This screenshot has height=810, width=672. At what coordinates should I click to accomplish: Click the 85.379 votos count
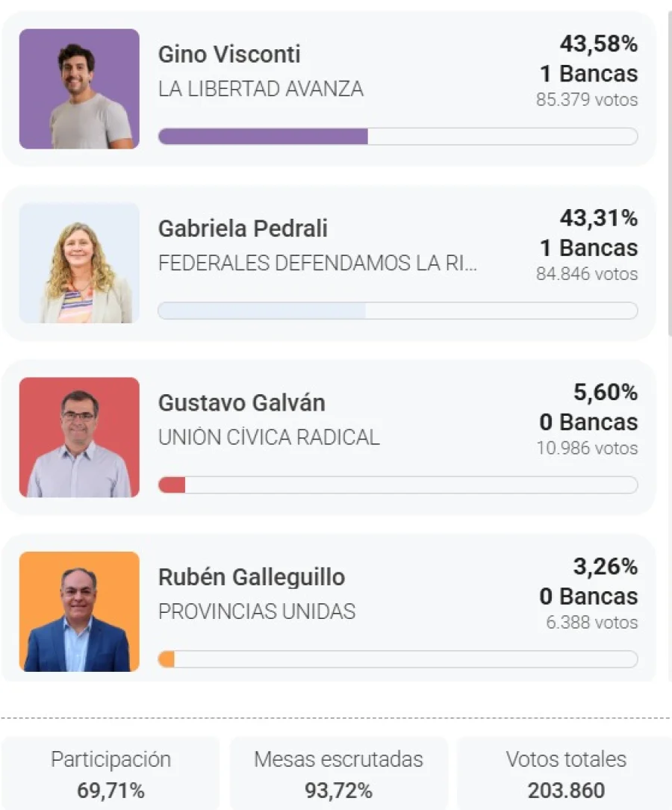(587, 99)
